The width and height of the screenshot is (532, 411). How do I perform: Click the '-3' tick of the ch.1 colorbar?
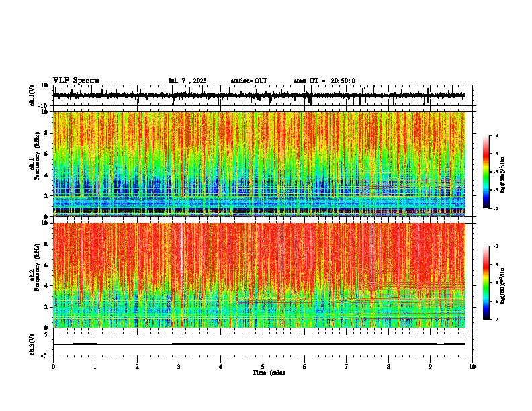click(495, 136)
